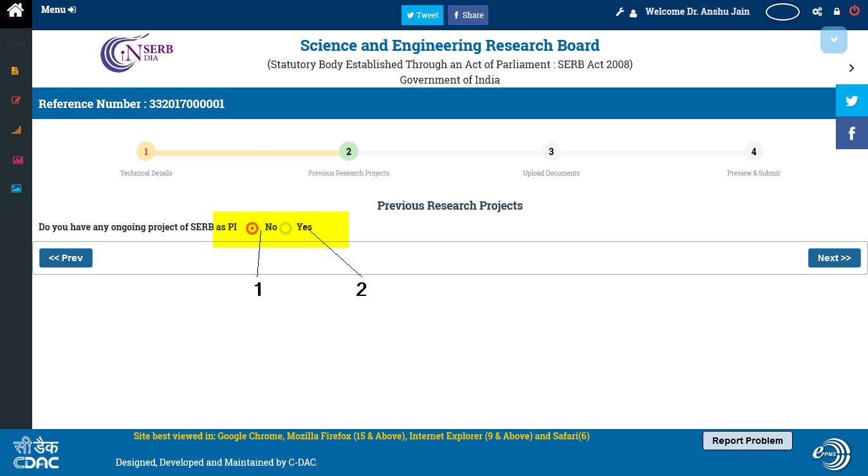Click the pink bar chart sidebar icon
868x476 pixels.
(18, 160)
